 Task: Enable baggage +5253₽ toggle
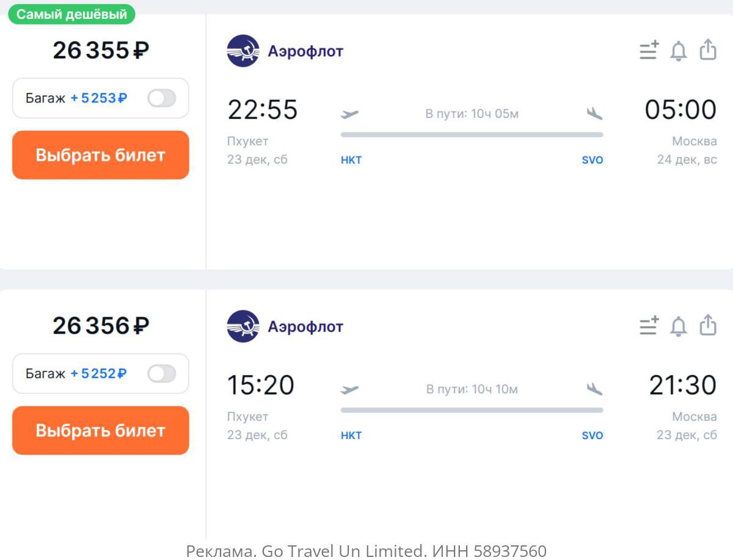point(162,98)
